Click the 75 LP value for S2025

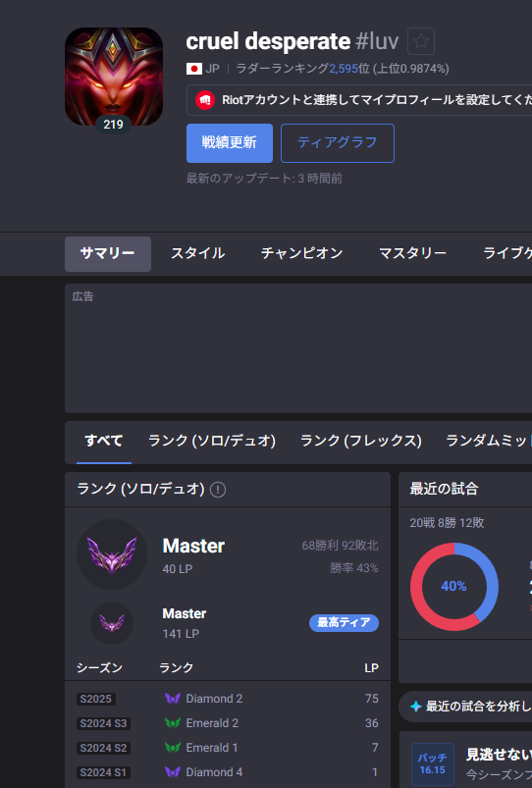[372, 699]
